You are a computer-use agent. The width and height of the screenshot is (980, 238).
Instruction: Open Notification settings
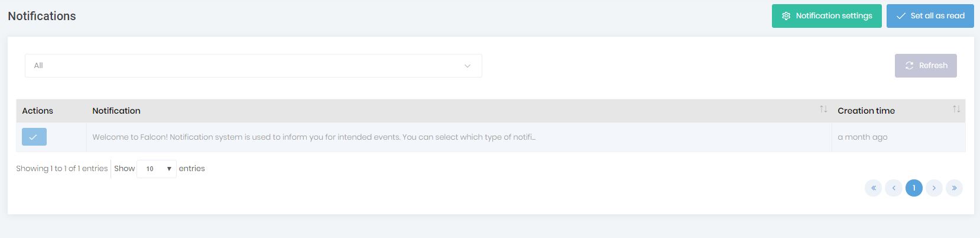pyautogui.click(x=826, y=16)
